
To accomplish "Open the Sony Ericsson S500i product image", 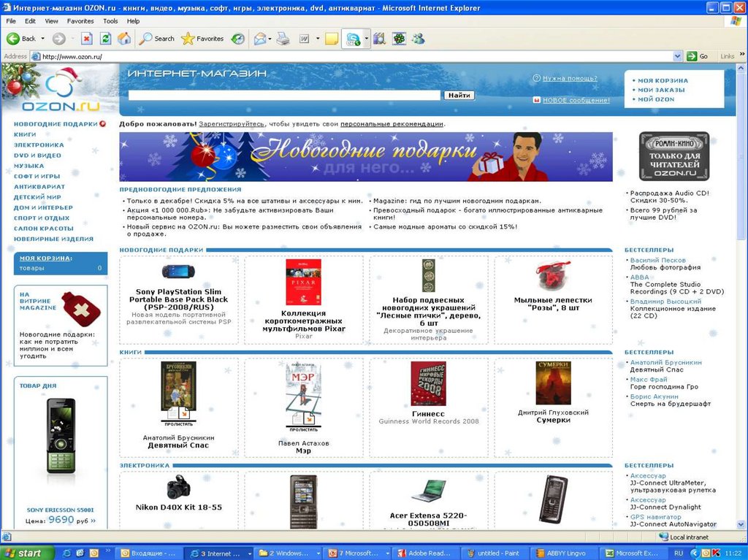I will (x=61, y=436).
